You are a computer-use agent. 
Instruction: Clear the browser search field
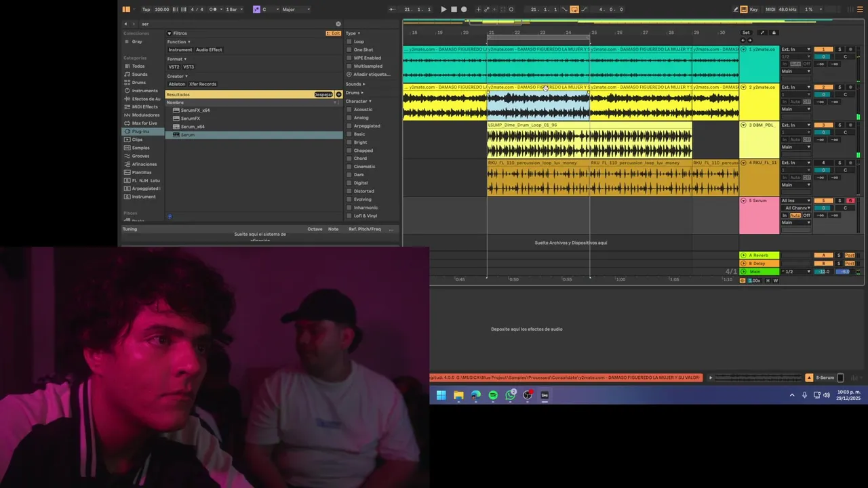338,24
